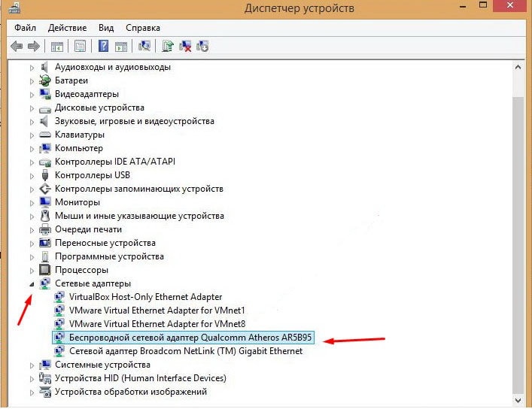Open the Help question-mark toolbar icon
This screenshot has height=412, width=532.
tap(103, 46)
